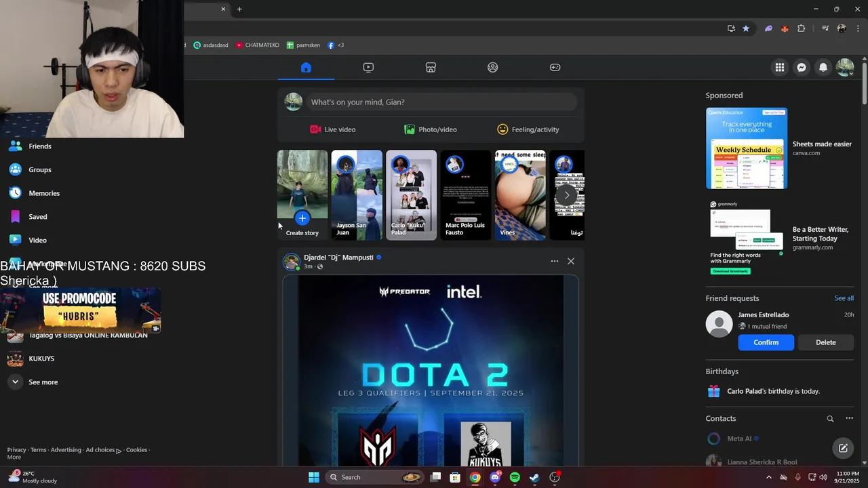This screenshot has height=488, width=868.
Task: Open Jayson San Juan's story
Action: (x=357, y=195)
